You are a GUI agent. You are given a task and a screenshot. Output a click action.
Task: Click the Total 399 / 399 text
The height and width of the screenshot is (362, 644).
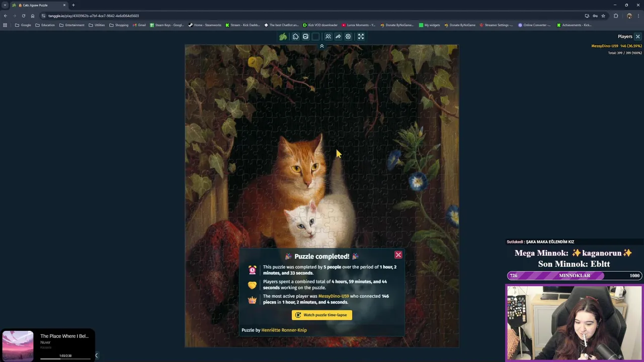pos(624,53)
